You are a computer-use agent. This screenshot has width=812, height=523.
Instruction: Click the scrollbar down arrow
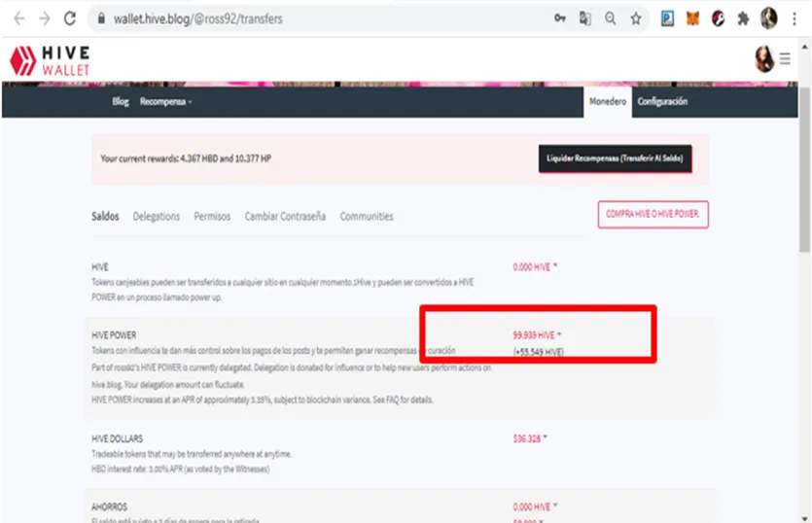[x=804, y=518]
